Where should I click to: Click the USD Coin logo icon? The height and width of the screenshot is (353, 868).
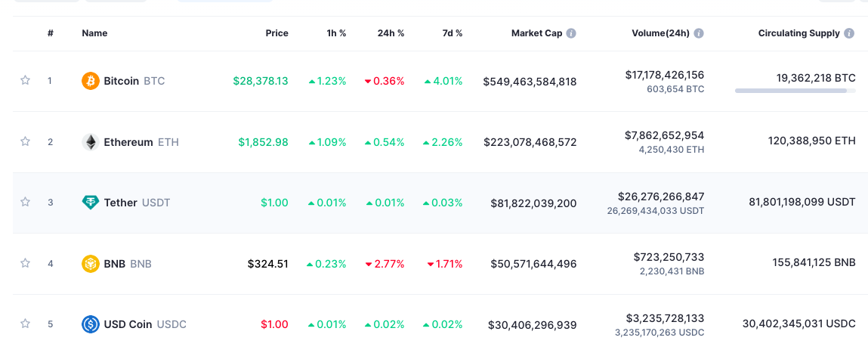coord(91,324)
